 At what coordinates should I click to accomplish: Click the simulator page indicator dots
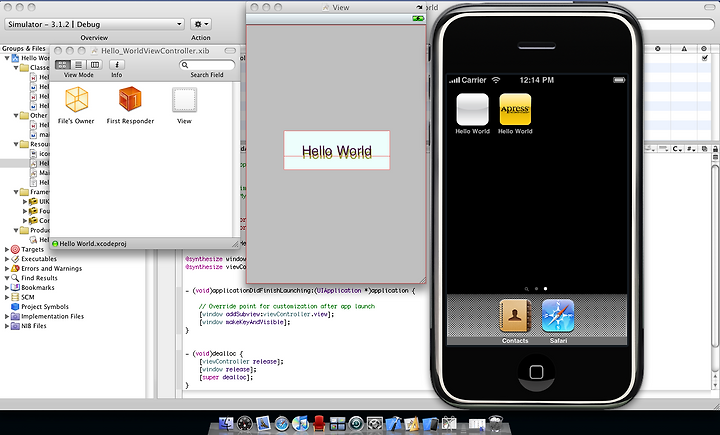pos(536,289)
